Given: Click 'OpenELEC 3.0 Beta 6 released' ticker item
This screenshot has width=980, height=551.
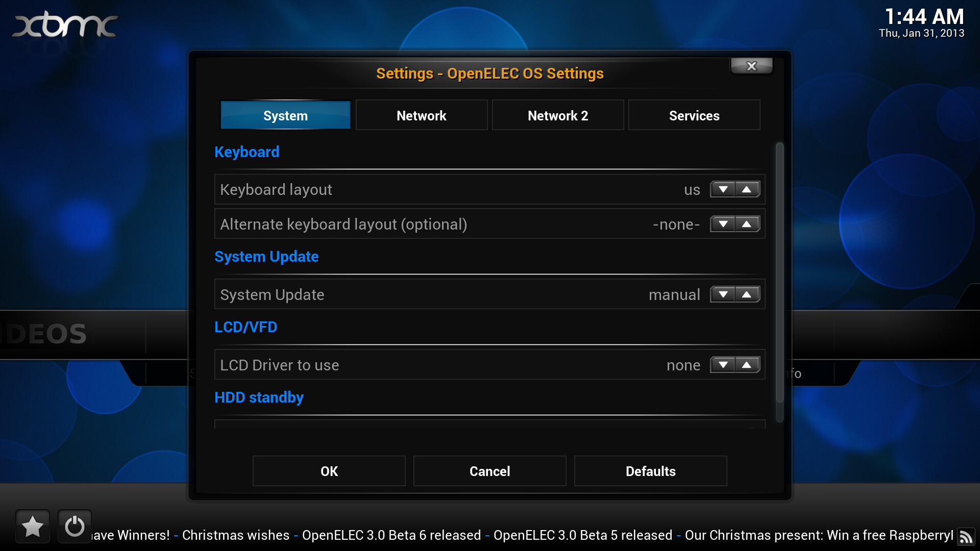Looking at the screenshot, I should (391, 535).
